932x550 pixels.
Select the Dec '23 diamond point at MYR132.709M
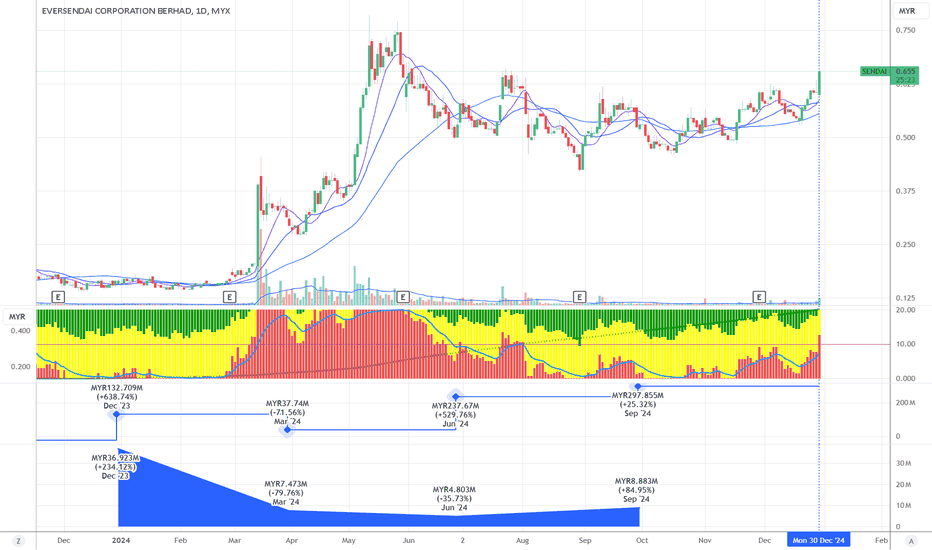(116, 414)
